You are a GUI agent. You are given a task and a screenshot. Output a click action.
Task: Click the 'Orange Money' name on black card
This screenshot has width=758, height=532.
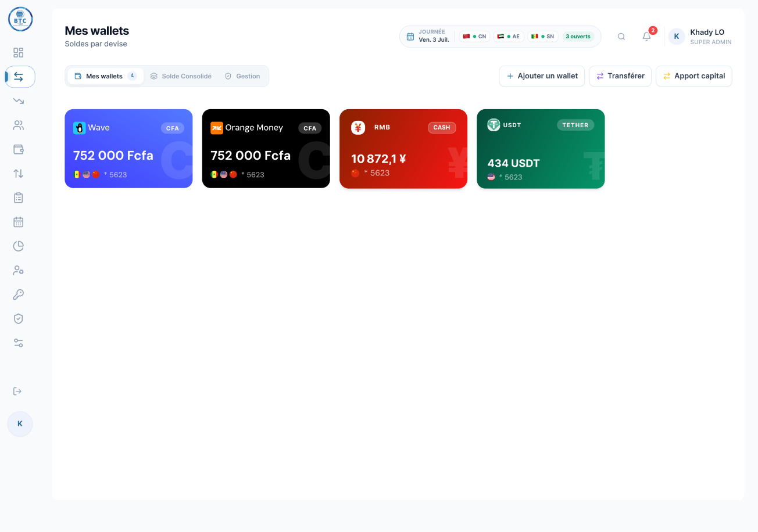coord(254,128)
